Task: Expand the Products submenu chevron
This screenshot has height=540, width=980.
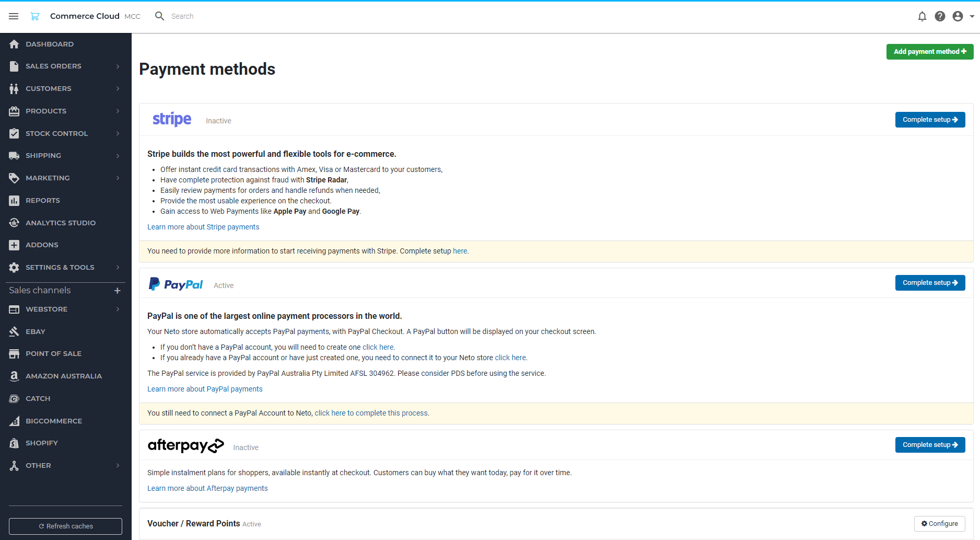Action: coord(118,111)
